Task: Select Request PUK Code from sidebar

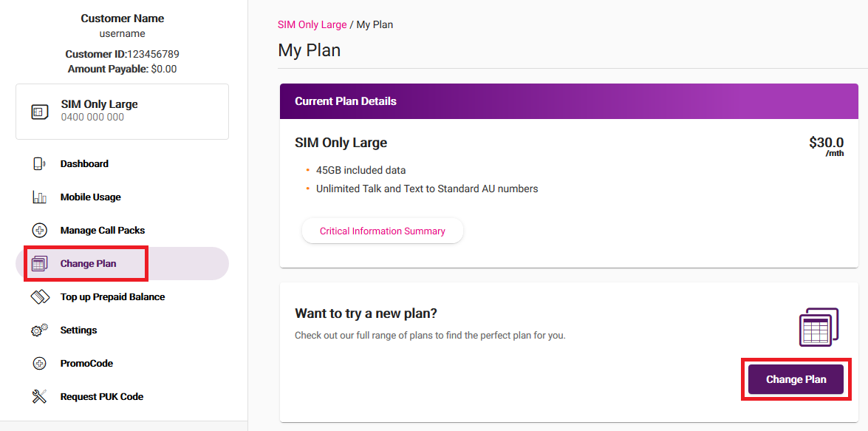Action: pyautogui.click(x=102, y=396)
